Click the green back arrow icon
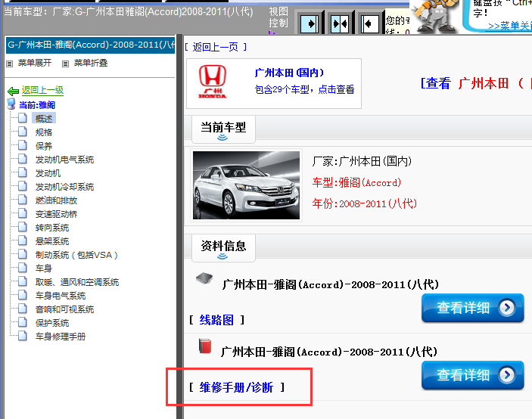This screenshot has width=532, height=419. (x=13, y=91)
